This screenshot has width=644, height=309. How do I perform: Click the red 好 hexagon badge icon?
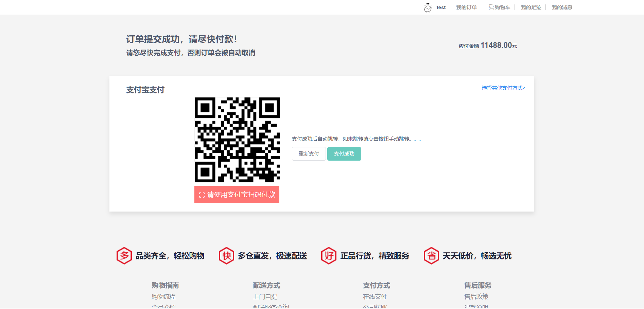(x=329, y=256)
